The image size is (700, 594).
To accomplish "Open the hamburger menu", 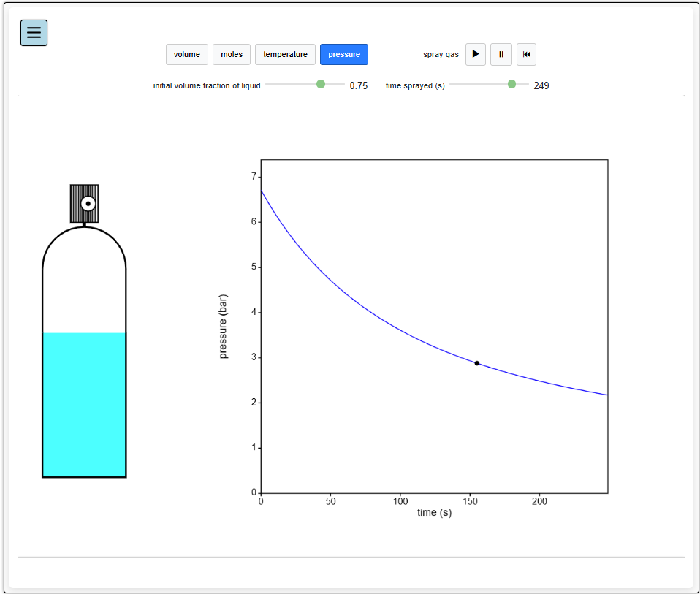I will point(34,33).
